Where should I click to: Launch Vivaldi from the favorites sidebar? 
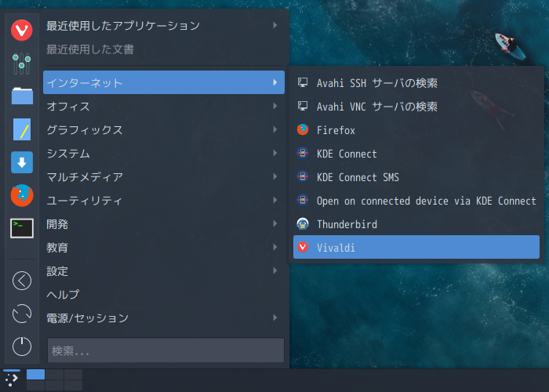pos(22,31)
